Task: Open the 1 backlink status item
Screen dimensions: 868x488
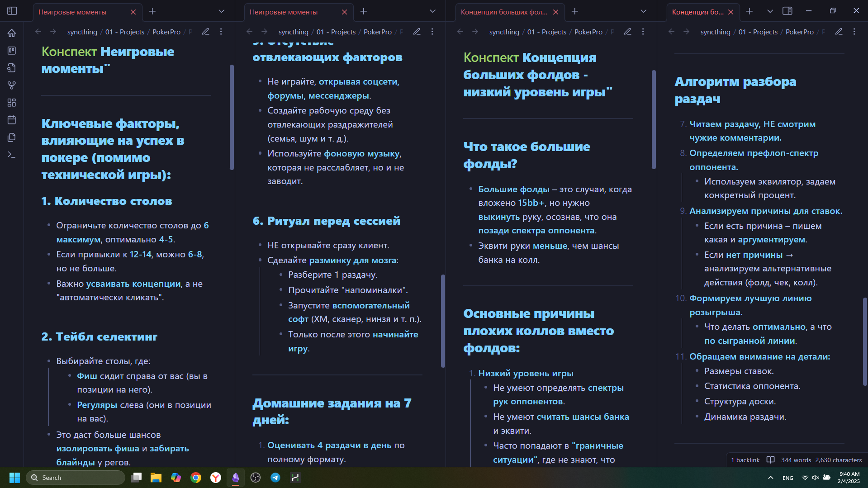Action: [x=745, y=460]
